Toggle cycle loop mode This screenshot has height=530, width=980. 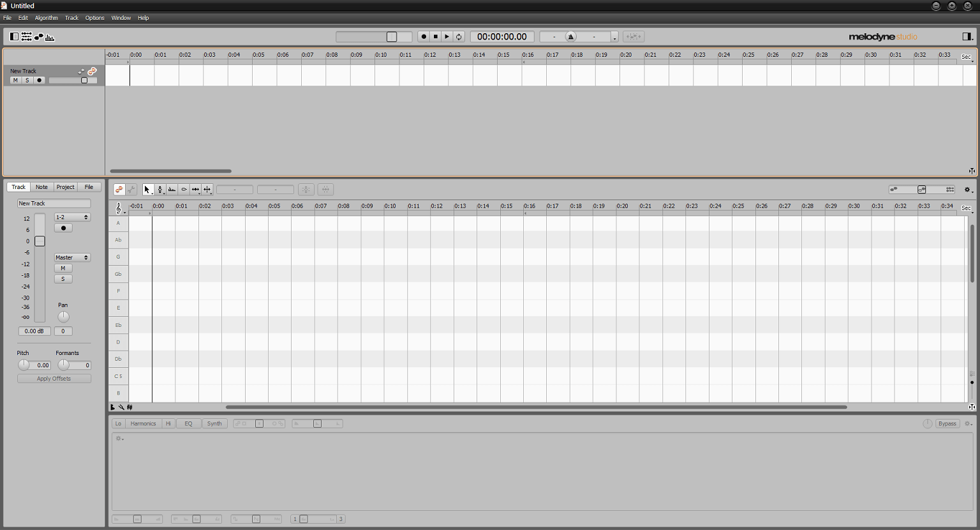[x=459, y=36]
